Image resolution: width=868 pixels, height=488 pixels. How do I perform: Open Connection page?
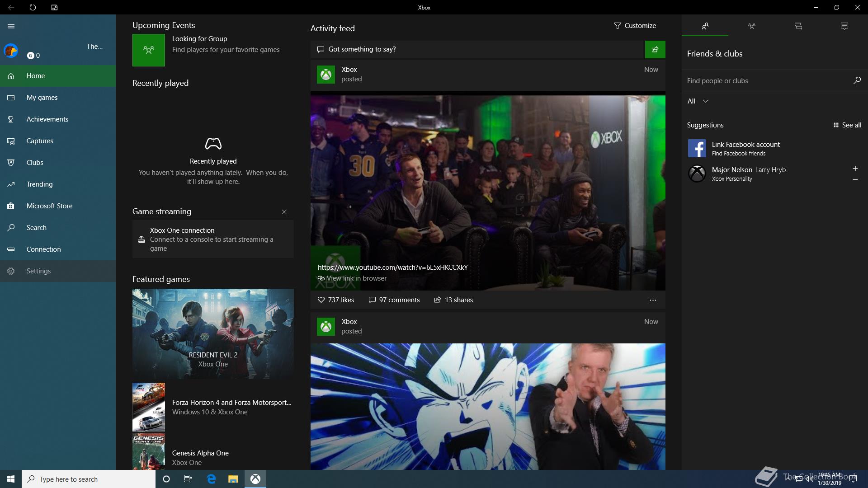[x=58, y=249]
